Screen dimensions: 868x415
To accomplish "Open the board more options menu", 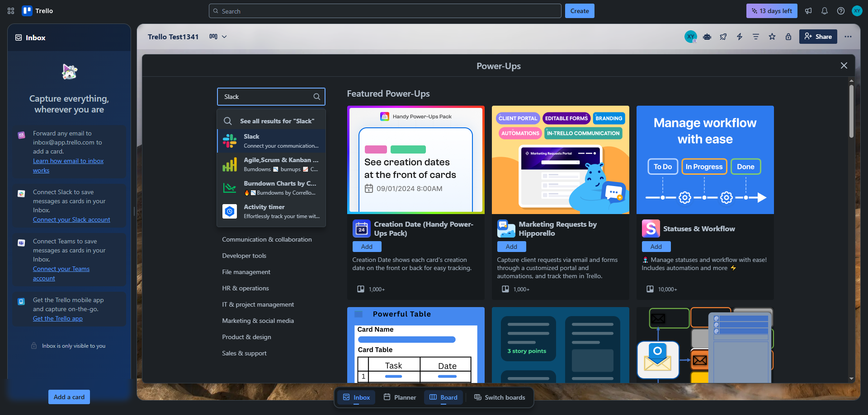I will (x=848, y=37).
